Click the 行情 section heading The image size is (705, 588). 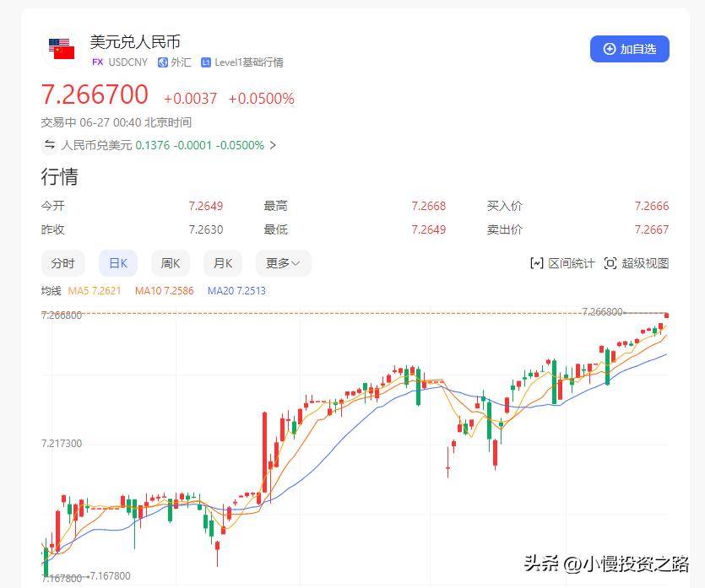(59, 176)
